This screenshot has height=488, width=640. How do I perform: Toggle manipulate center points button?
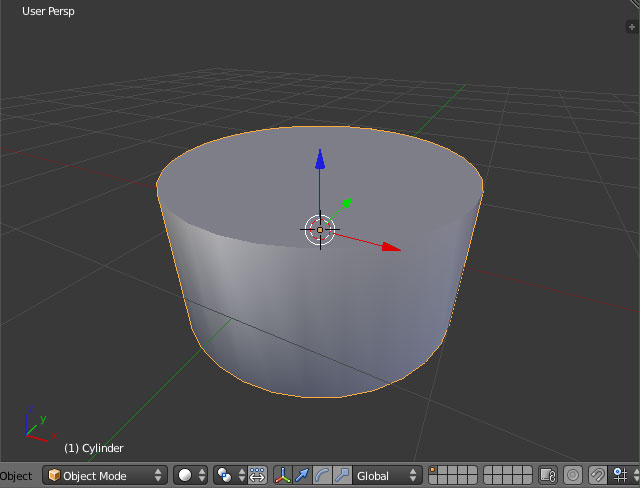click(x=257, y=476)
